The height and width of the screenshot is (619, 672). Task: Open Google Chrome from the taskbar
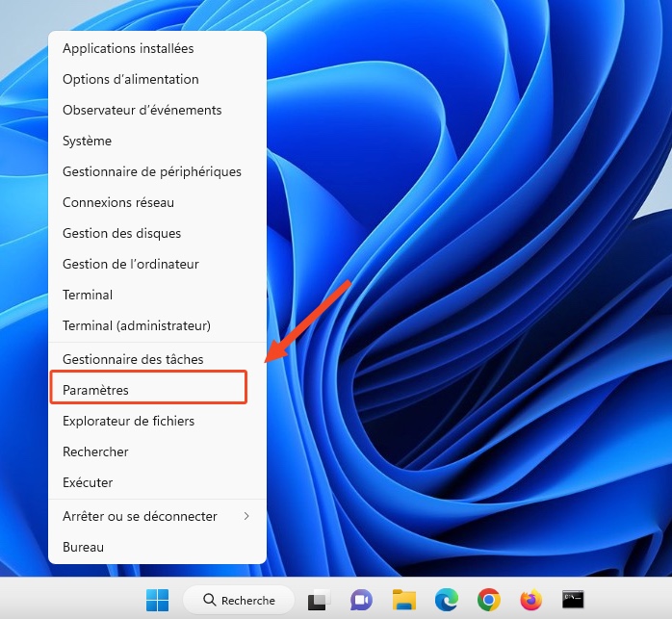pyautogui.click(x=488, y=601)
